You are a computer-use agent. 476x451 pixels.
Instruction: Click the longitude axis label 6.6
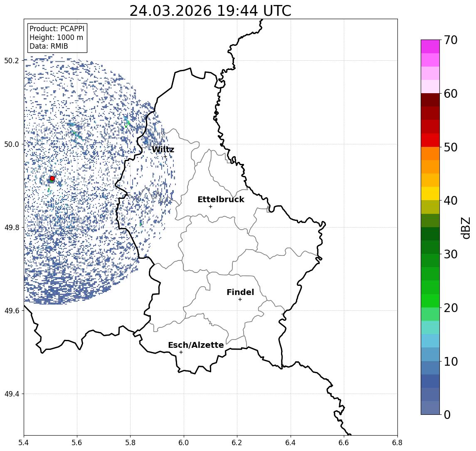[x=344, y=443]
